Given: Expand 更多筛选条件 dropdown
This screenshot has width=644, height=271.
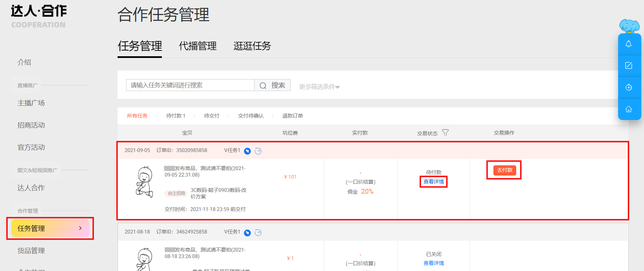Looking at the screenshot, I should tap(320, 87).
